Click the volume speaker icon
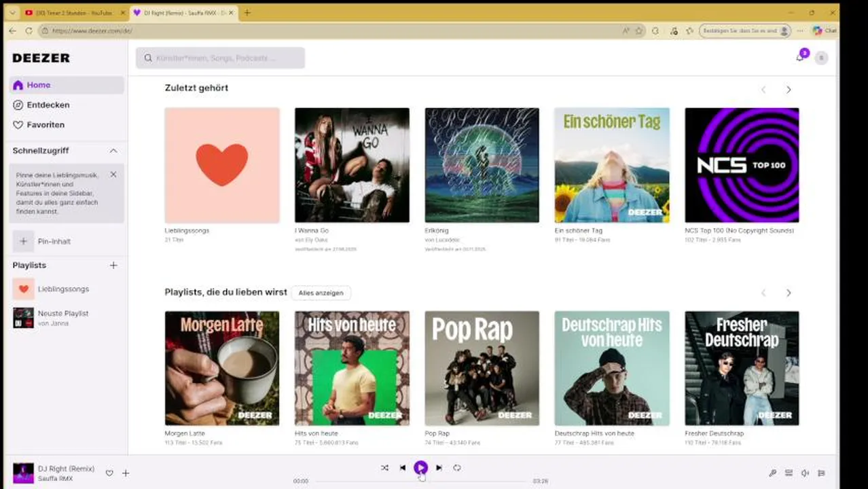 click(805, 473)
